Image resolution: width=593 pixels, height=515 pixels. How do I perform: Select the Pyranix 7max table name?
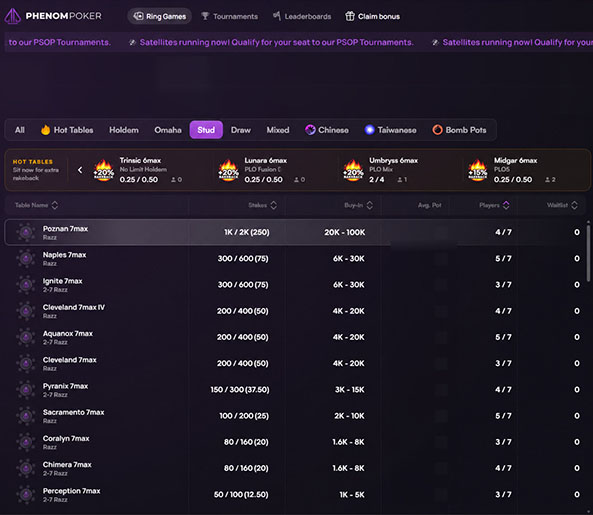tap(65, 386)
